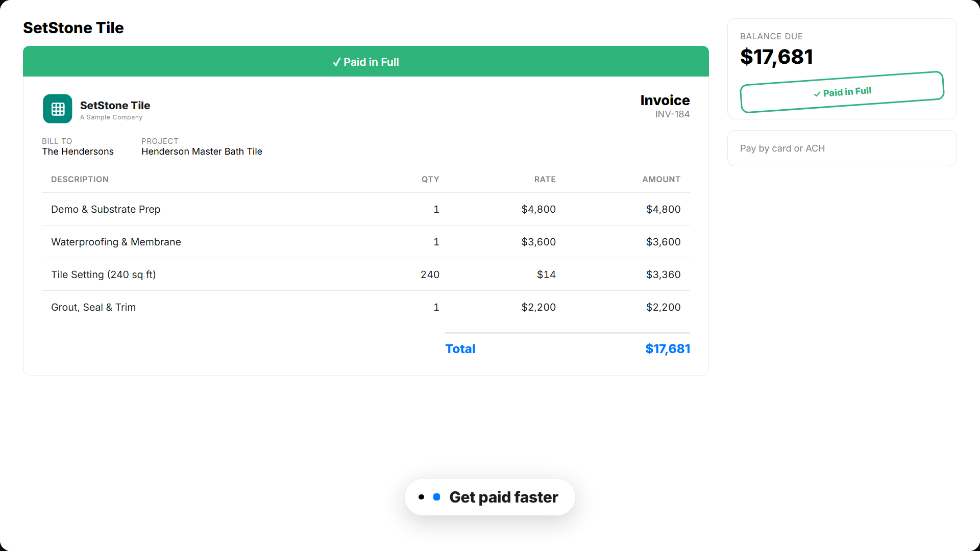This screenshot has width=980, height=551.
Task: Click the QTY column header
Action: (430, 179)
